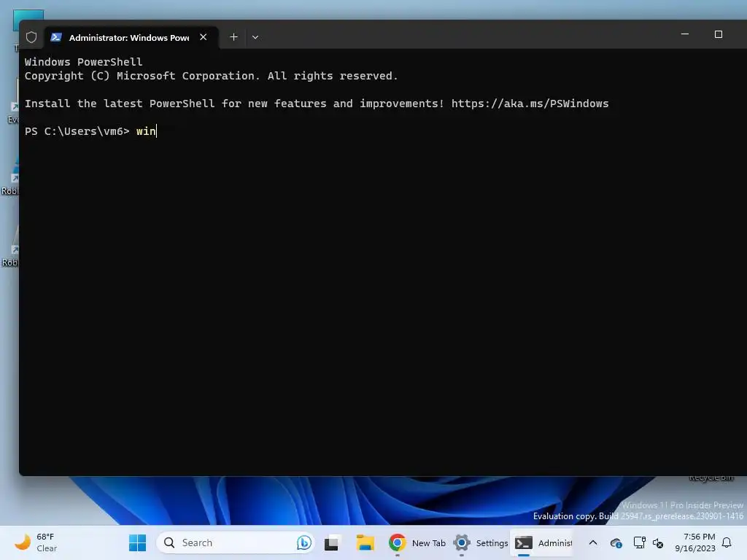This screenshot has height=560, width=747.
Task: Open Bing chat icon in search box
Action: (304, 542)
